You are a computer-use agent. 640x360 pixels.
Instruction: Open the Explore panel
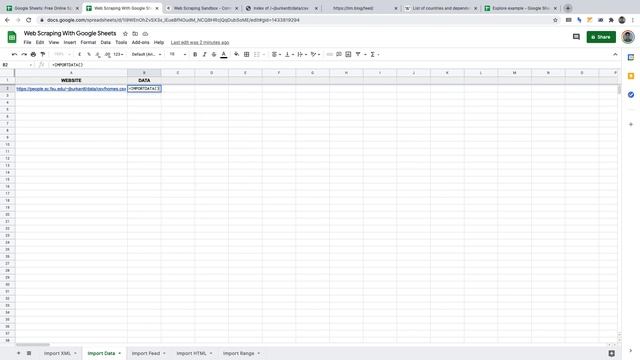[611, 353]
